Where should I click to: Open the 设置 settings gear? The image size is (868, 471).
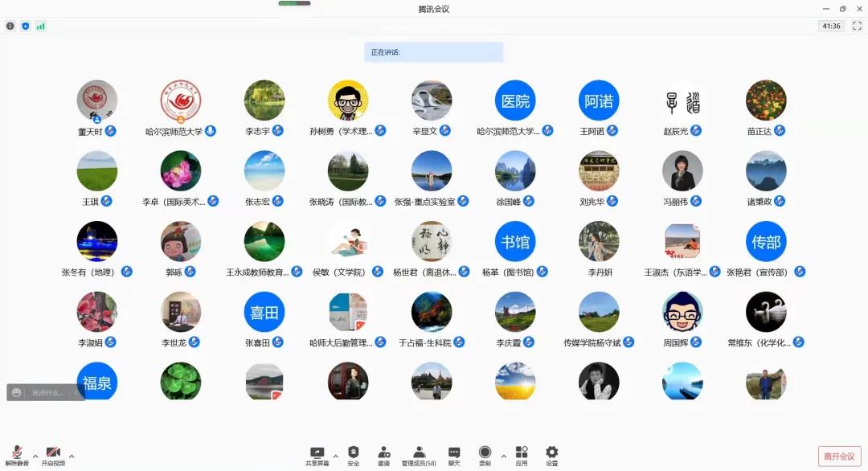(x=551, y=455)
